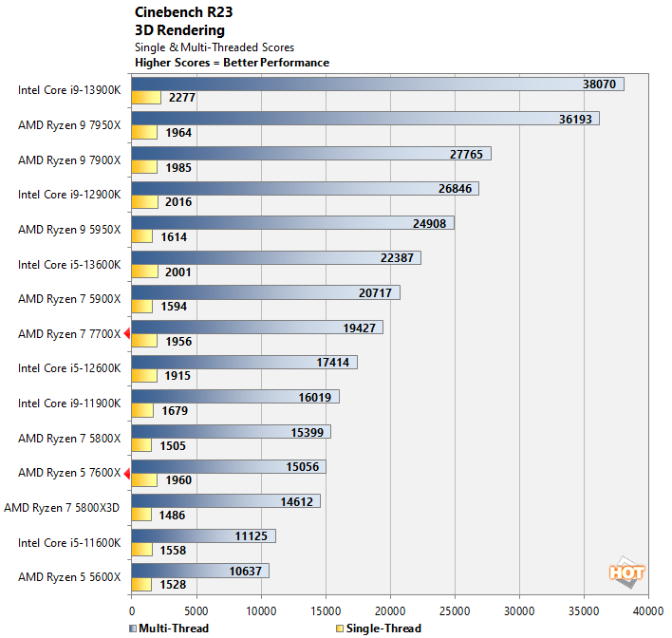The width and height of the screenshot is (672, 638).
Task: Click the 1594 single-thread score
Action: [174, 307]
